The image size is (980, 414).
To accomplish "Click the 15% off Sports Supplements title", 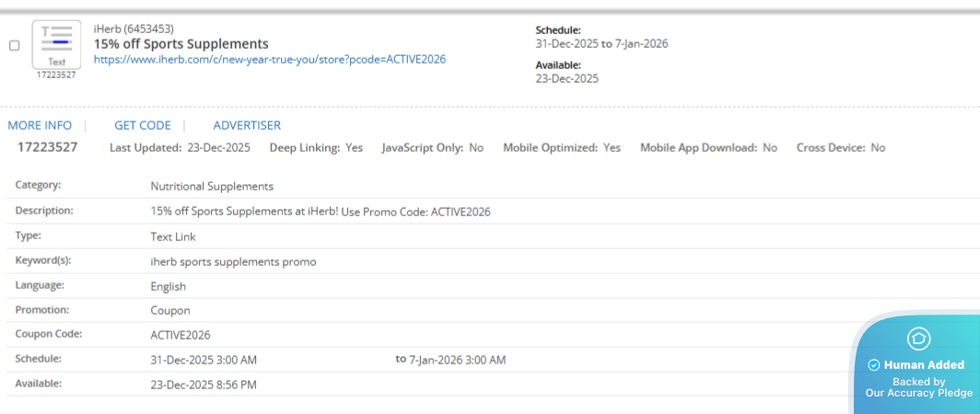I will (x=181, y=44).
